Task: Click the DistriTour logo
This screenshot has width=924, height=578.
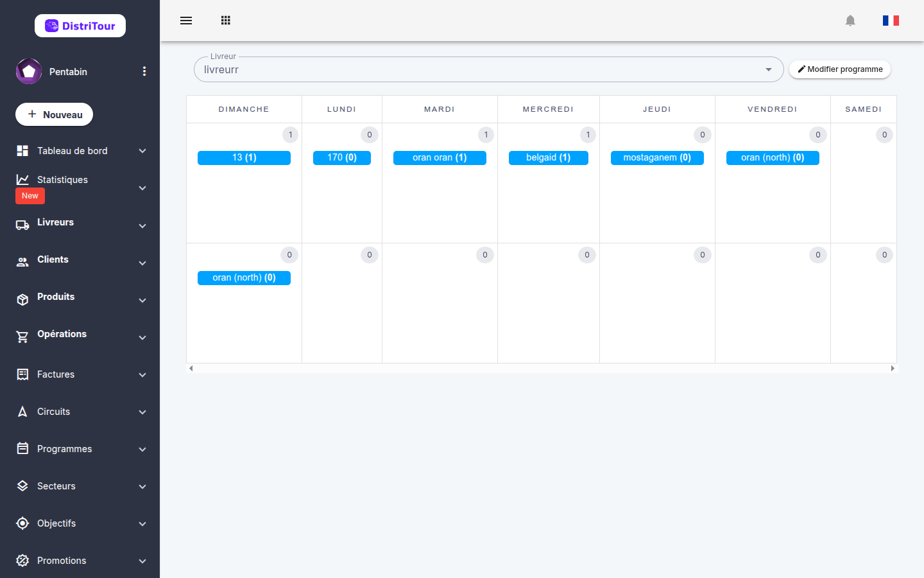Action: 80,26
